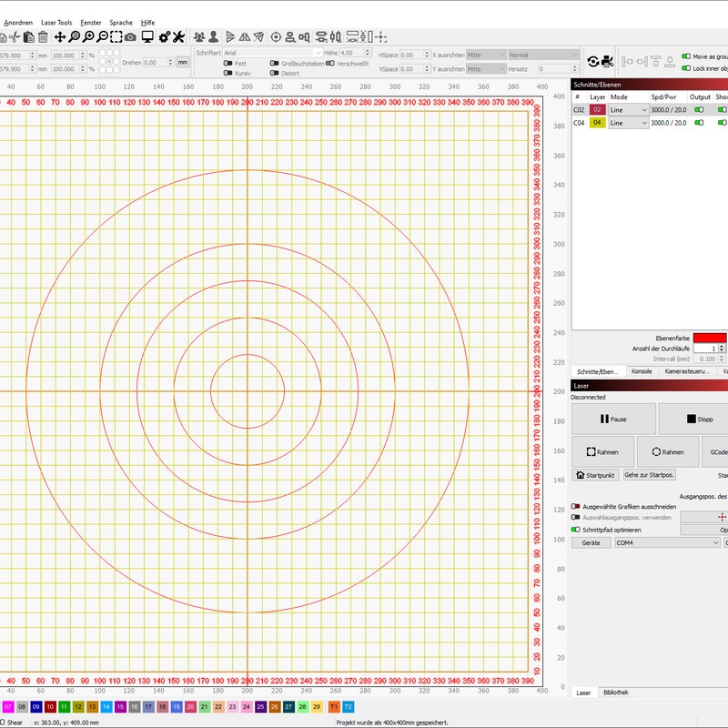728x728 pixels.
Task: Select the Zoom In tool
Action: tap(89, 36)
